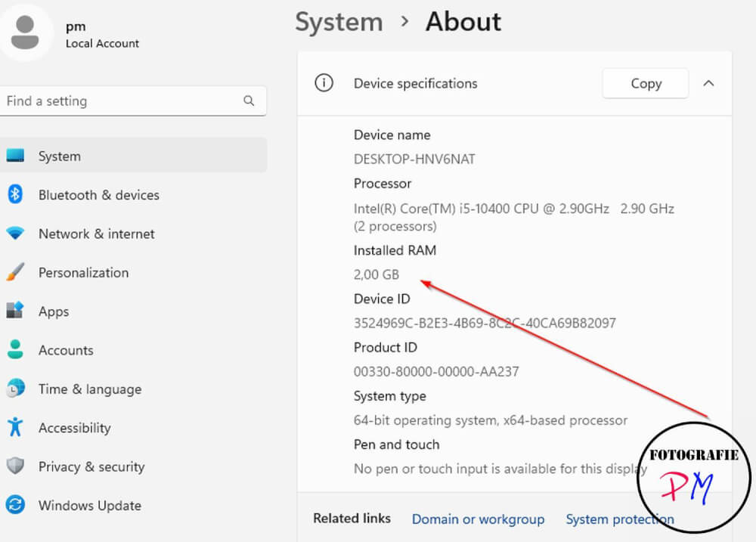
Task: Click the Installed RAM label
Action: (395, 250)
